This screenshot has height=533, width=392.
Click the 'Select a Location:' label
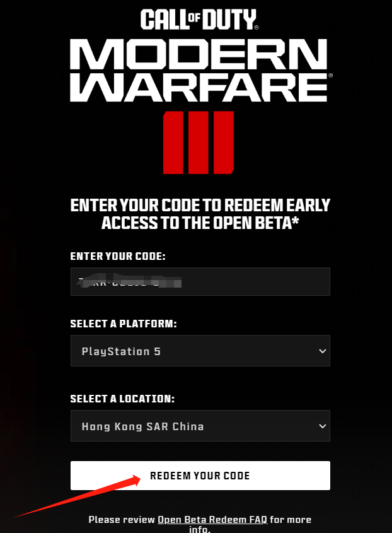pyautogui.click(x=122, y=399)
